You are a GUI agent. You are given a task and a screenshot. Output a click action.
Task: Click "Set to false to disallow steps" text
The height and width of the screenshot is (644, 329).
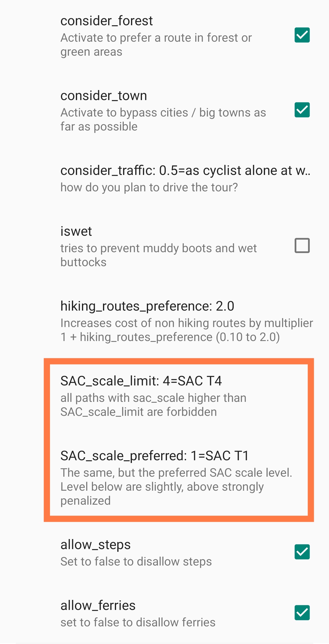click(x=136, y=562)
